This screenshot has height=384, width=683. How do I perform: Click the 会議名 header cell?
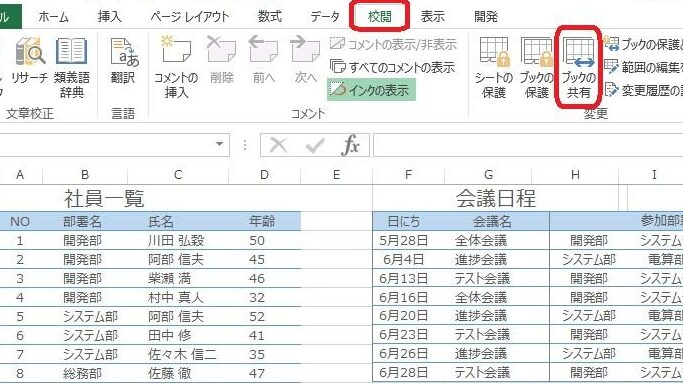[492, 222]
